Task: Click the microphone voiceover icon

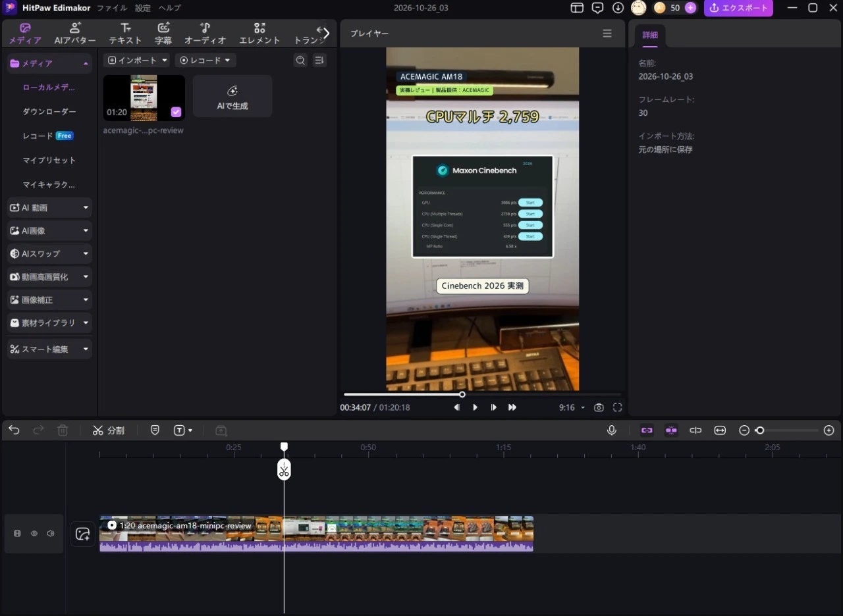Action: point(612,430)
